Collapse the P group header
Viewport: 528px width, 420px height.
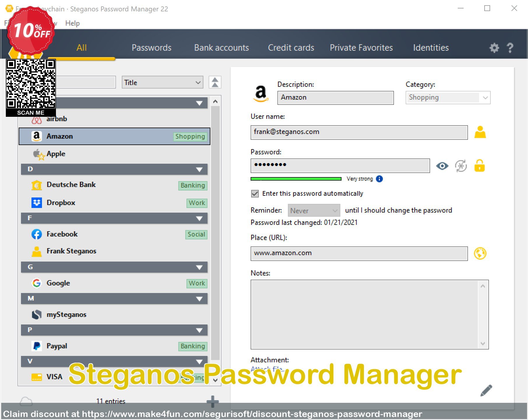(x=114, y=330)
